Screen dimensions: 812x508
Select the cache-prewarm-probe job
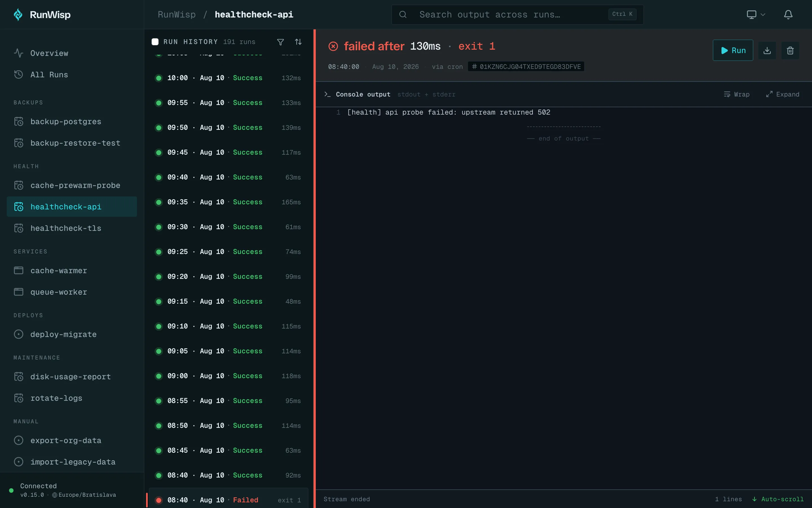72,185
